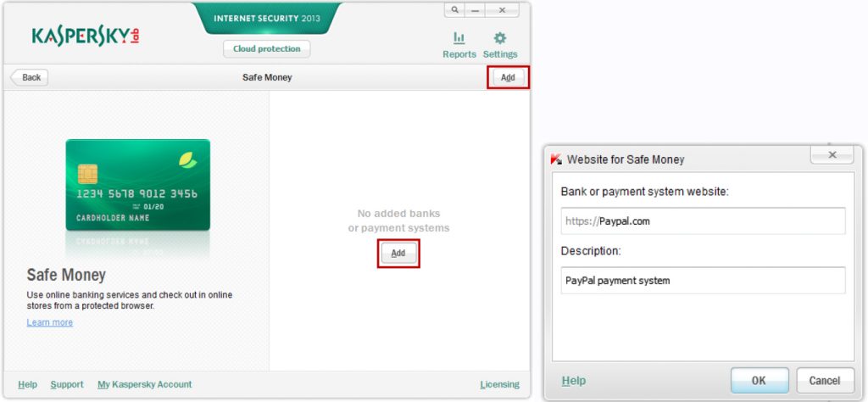Screen dimensions: 868x402
Task: Click the Add button under No added banks
Action: 398,253
